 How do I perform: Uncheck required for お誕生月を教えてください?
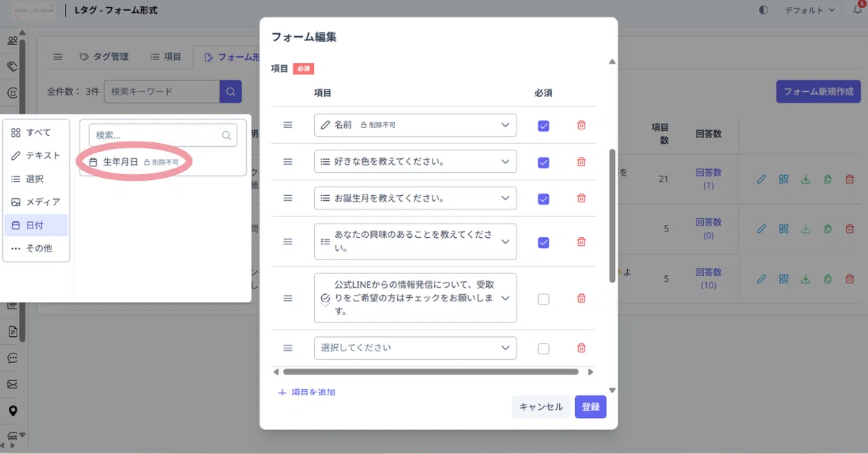[544, 199]
